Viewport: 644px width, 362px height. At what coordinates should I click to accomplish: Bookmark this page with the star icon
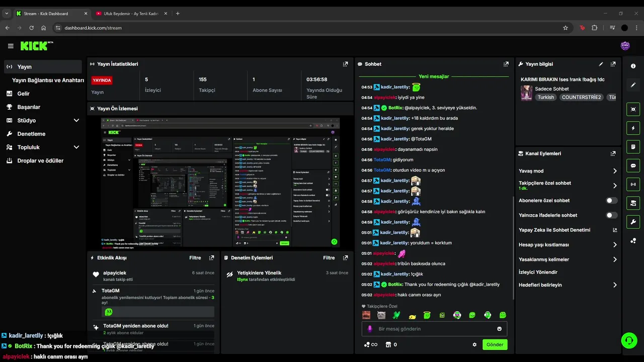pyautogui.click(x=566, y=28)
